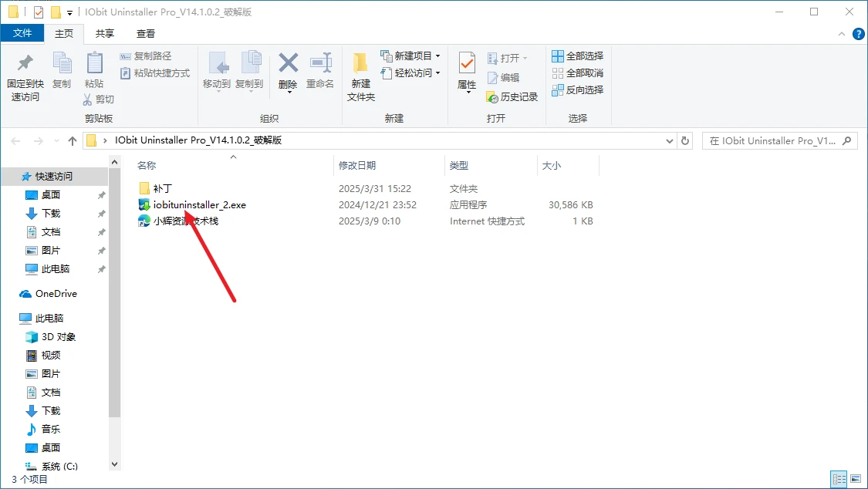
Task: Click the ribbon Open option
Action: coord(507,58)
